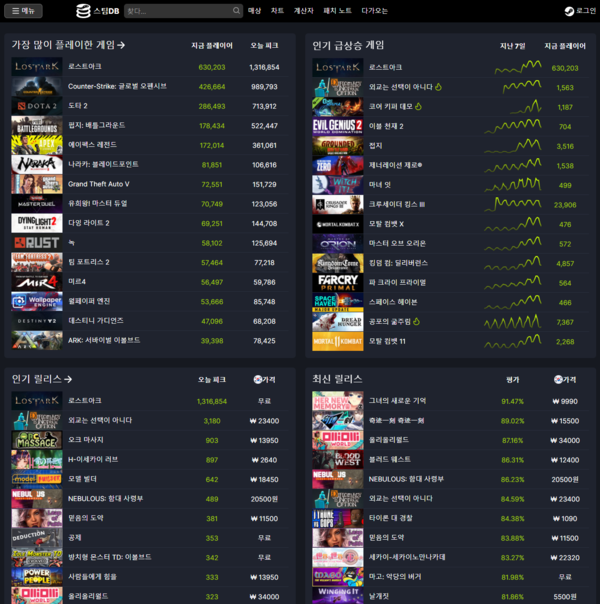This screenshot has height=604, width=600.
Task: Click the DOTA 2 game thumbnail
Action: 37,106
